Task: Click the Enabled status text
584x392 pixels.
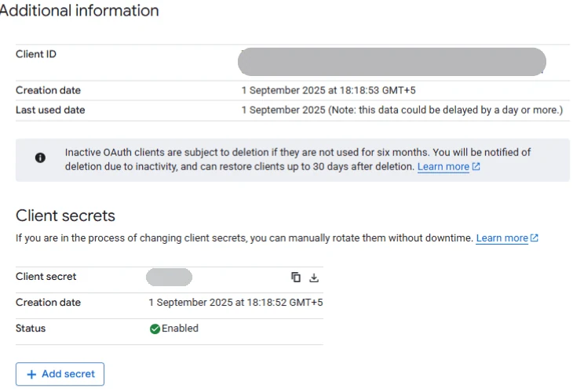Action: click(180, 328)
